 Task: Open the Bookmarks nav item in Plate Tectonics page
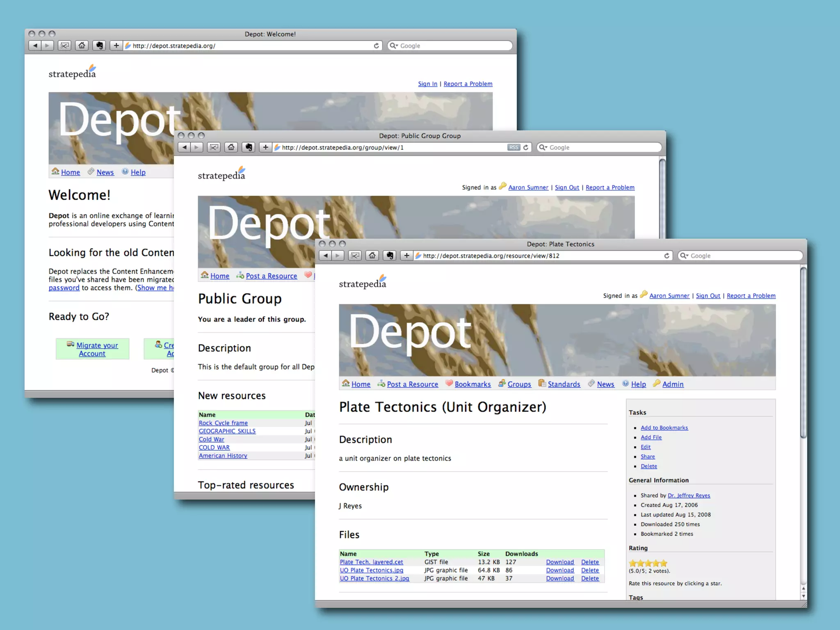pyautogui.click(x=472, y=384)
